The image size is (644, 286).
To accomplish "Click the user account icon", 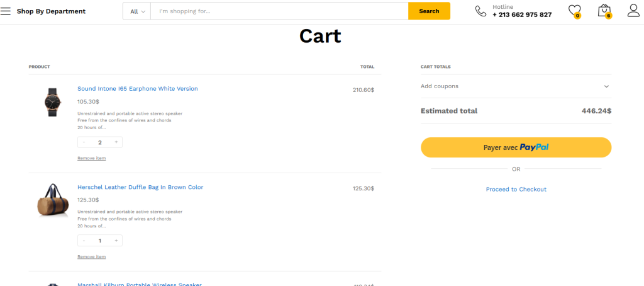I will coord(633,11).
